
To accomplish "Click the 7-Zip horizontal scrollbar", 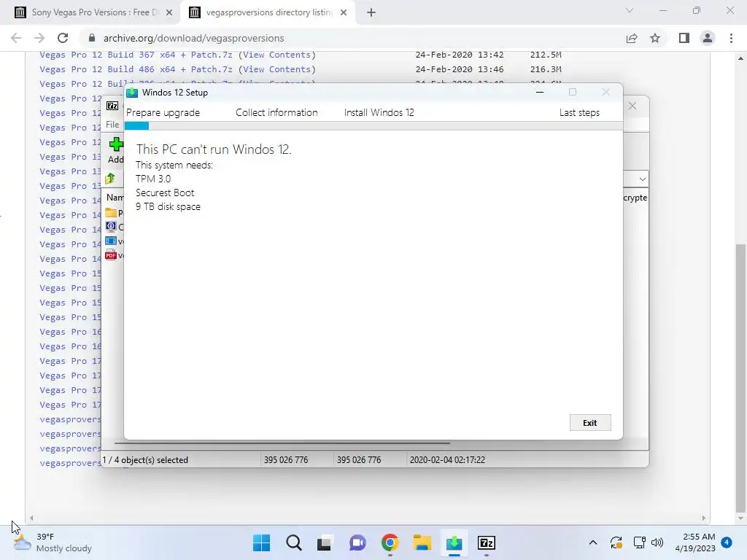I will tap(282, 443).
